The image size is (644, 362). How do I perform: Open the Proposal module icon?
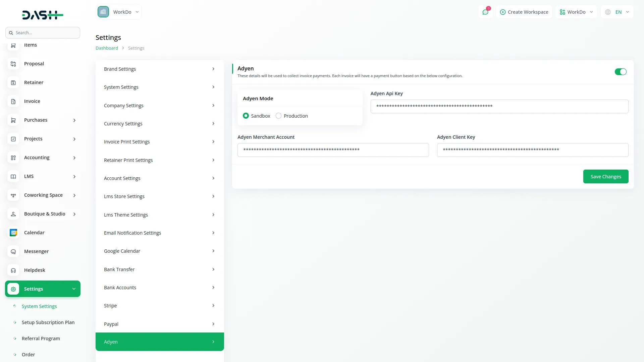click(13, 64)
